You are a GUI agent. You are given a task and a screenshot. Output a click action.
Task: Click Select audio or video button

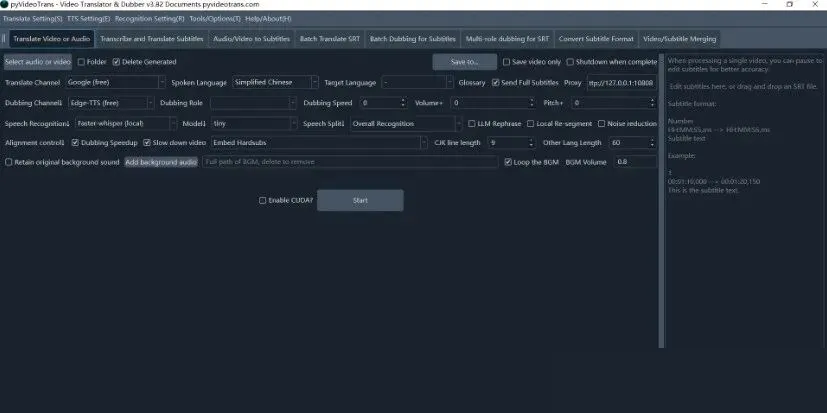(38, 62)
